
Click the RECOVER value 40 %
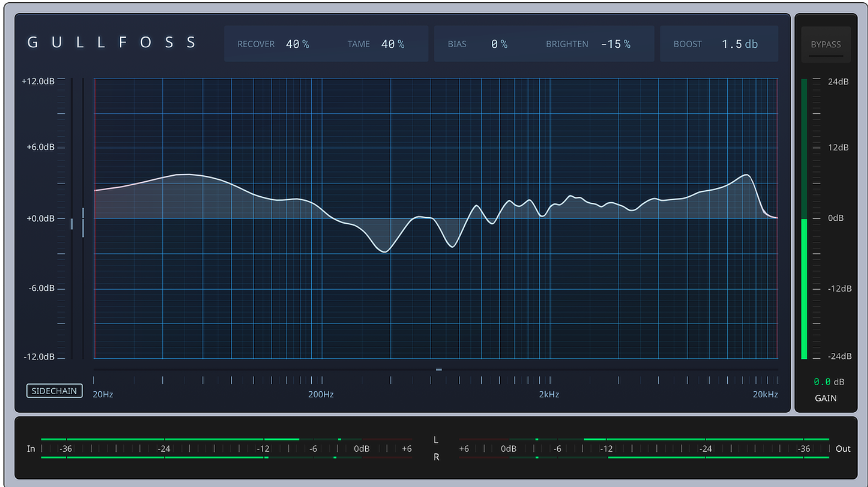[298, 44]
